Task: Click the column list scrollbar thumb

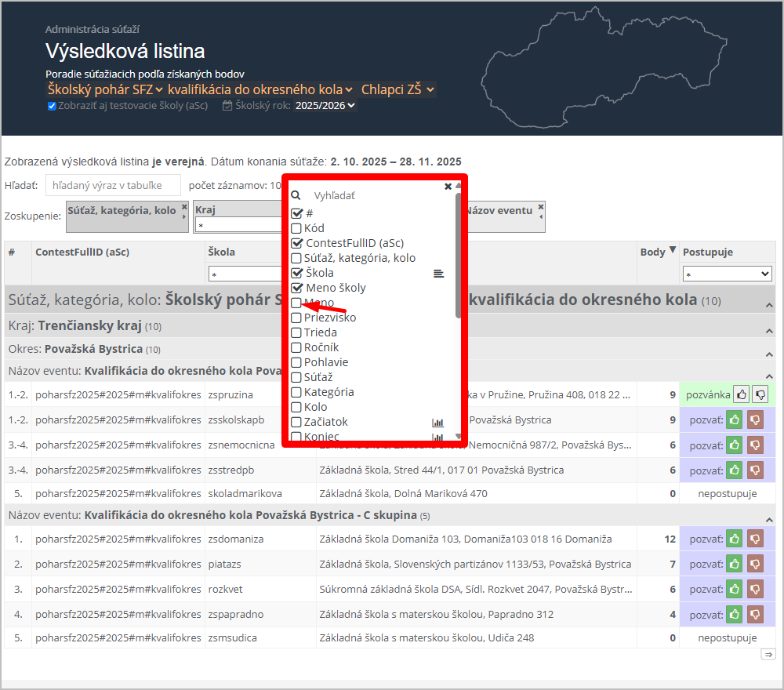Action: pos(458,255)
